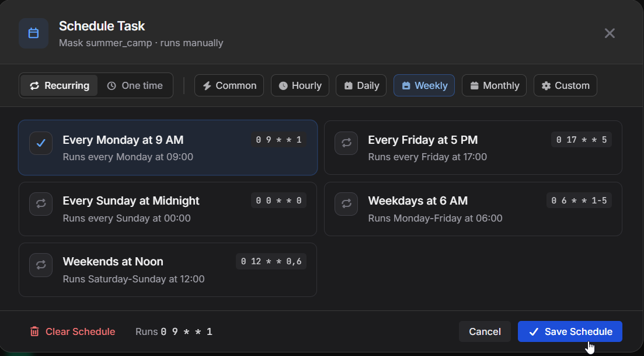Click Clear Schedule

click(72, 331)
